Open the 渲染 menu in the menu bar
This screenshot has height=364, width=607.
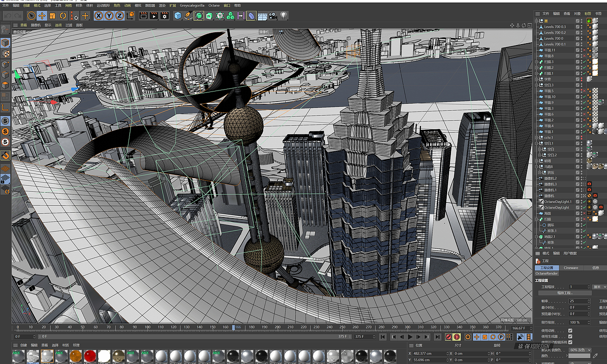[162, 6]
